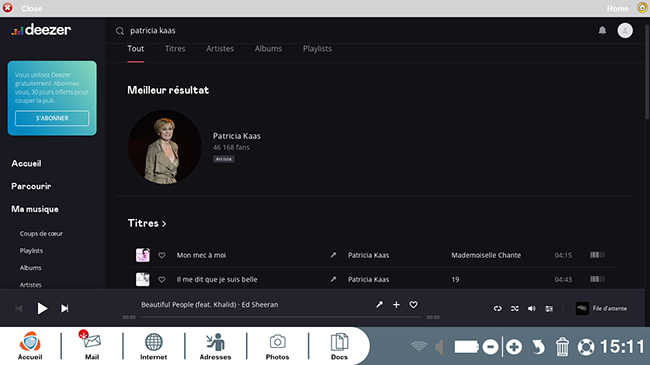Like the track Mon mec à moi
650x365 pixels.
162,255
